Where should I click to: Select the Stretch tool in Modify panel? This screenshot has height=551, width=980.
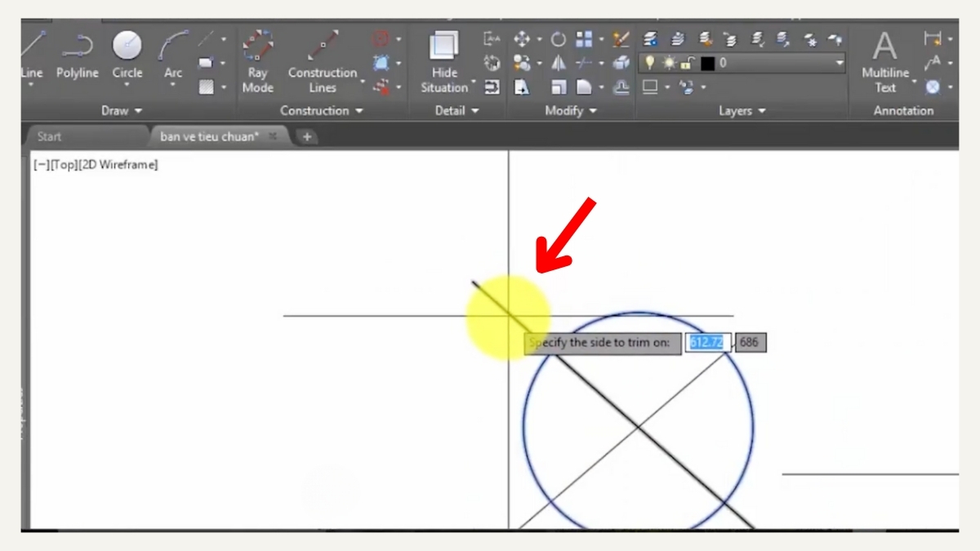click(x=522, y=87)
